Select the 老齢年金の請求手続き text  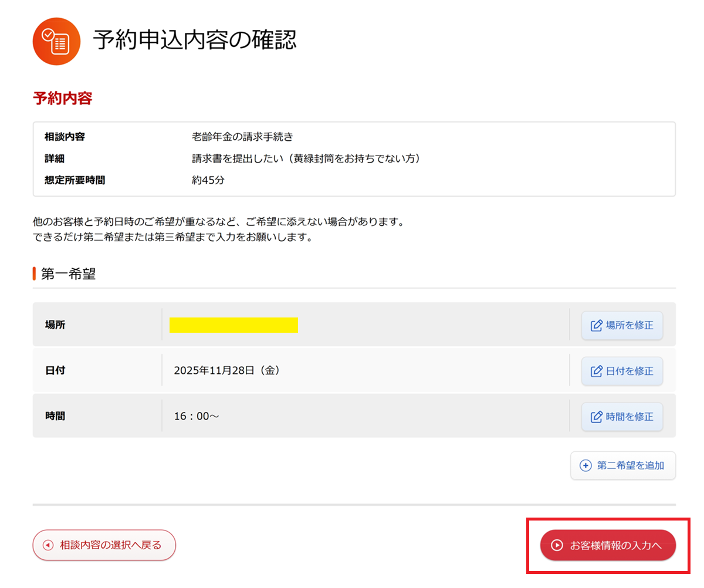[242, 137]
